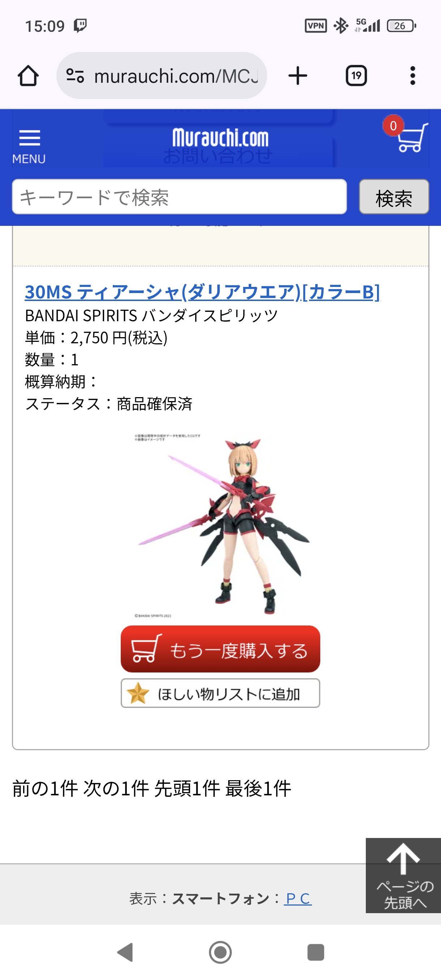Click もう一度購入する red button
This screenshot has height=980, width=441.
tap(220, 649)
